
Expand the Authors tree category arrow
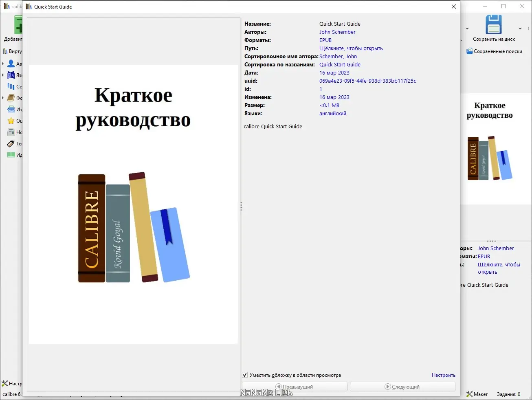click(x=3, y=64)
